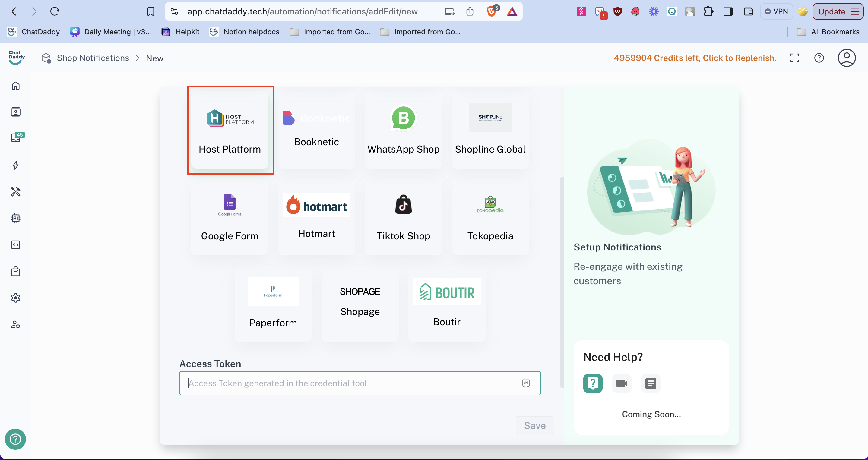Open the All Bookmarks folder
This screenshot has width=868, height=460.
(x=828, y=32)
